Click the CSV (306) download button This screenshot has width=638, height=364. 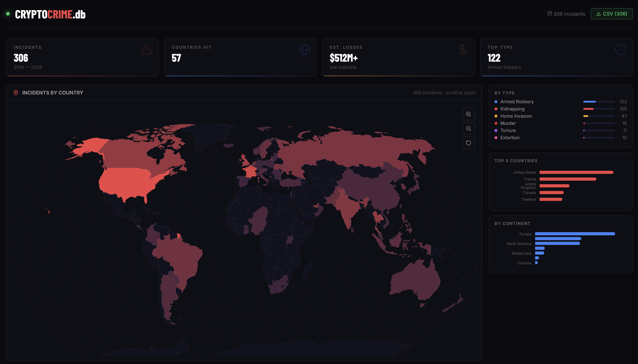click(611, 14)
